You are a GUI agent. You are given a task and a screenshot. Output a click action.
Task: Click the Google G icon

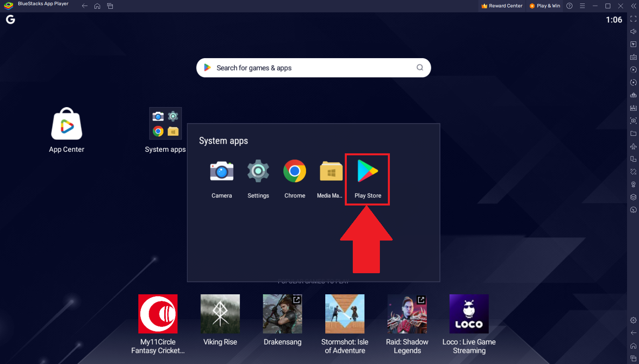pos(10,20)
